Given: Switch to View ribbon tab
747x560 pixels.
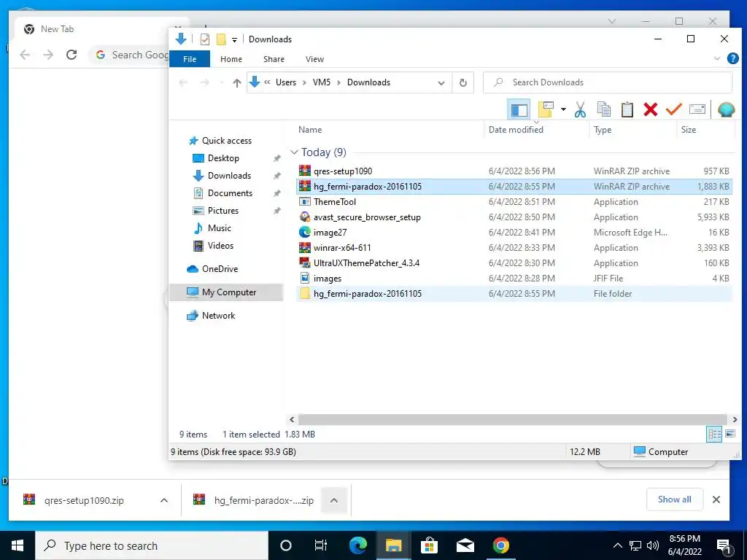Looking at the screenshot, I should (x=314, y=59).
